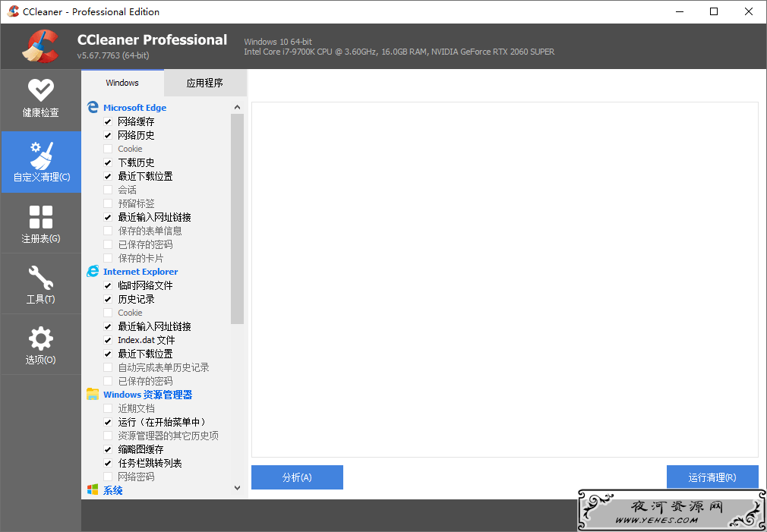The width and height of the screenshot is (767, 532).
Task: Enable the 保存的表单信息 checkbox
Action: 108,231
